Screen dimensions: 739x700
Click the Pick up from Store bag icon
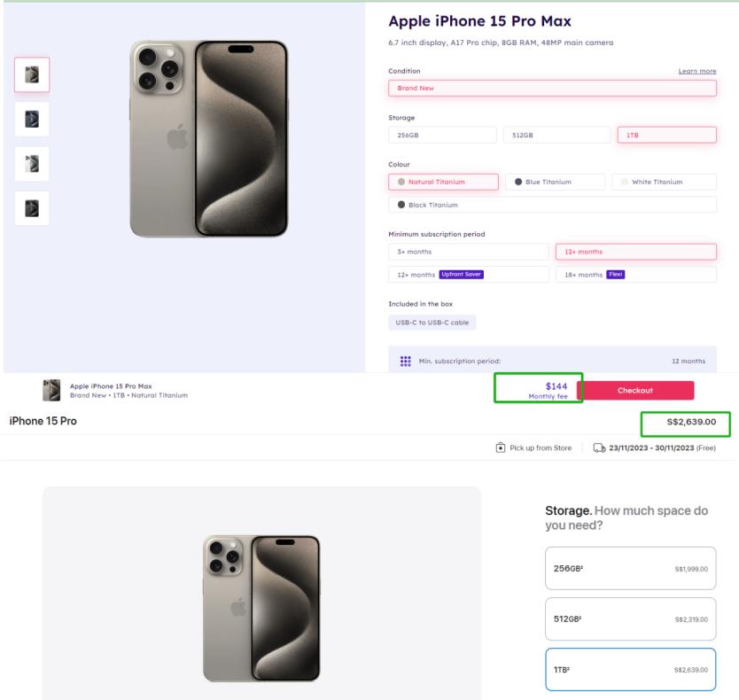[500, 447]
